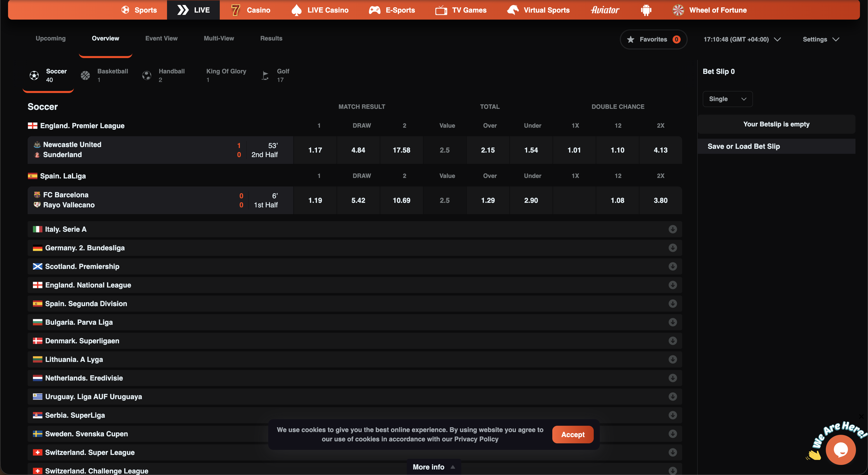This screenshot has height=475, width=868.
Task: Open the Aviator game logo
Action: [605, 10]
